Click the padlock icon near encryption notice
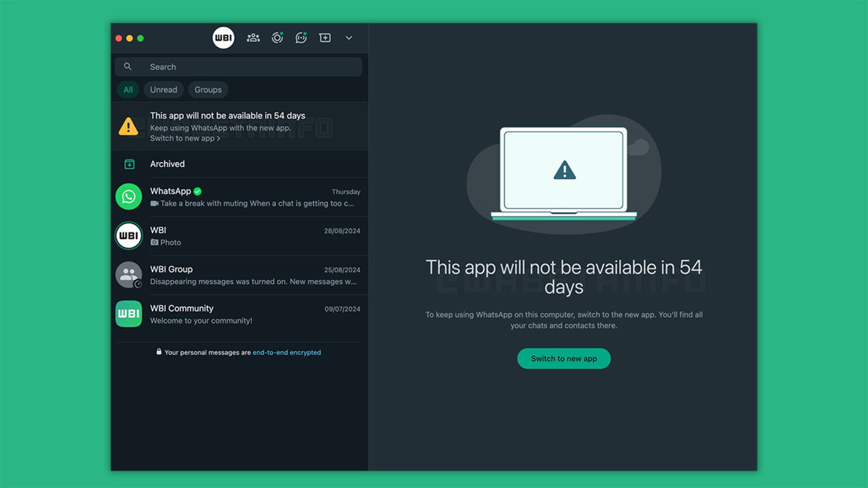Image resolution: width=868 pixels, height=488 pixels. [159, 352]
